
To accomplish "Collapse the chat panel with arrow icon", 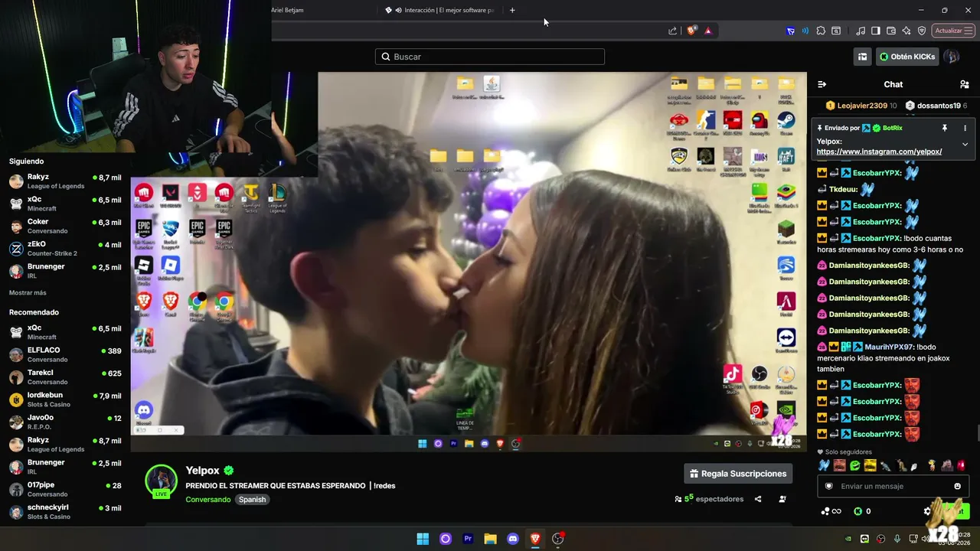I will coord(822,84).
